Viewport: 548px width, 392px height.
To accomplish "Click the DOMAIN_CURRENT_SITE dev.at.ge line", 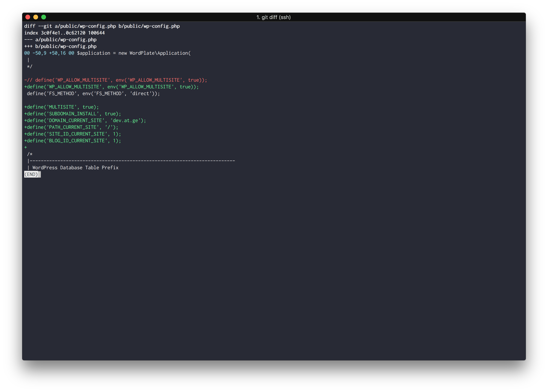I will pyautogui.click(x=84, y=120).
